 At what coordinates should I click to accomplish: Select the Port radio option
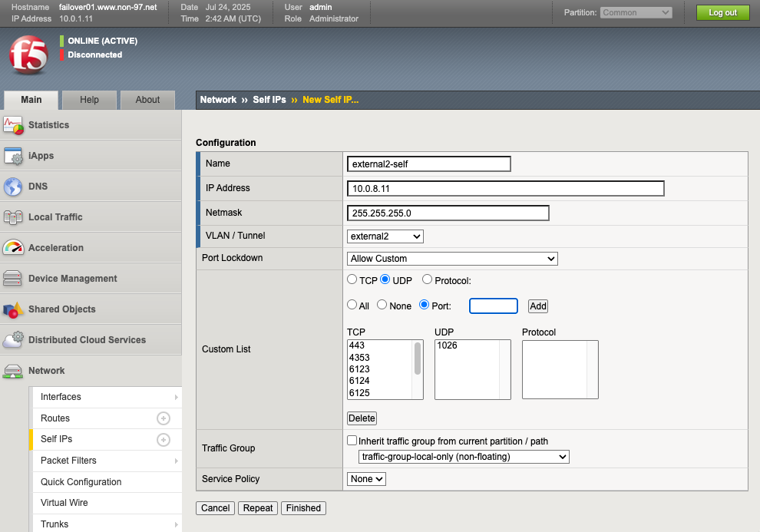(x=424, y=305)
